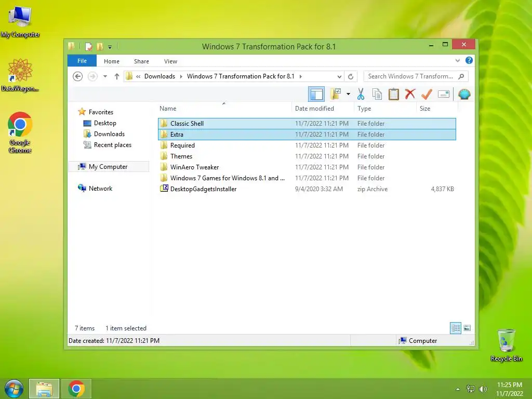Show hidden tray icons arrow

(458, 389)
